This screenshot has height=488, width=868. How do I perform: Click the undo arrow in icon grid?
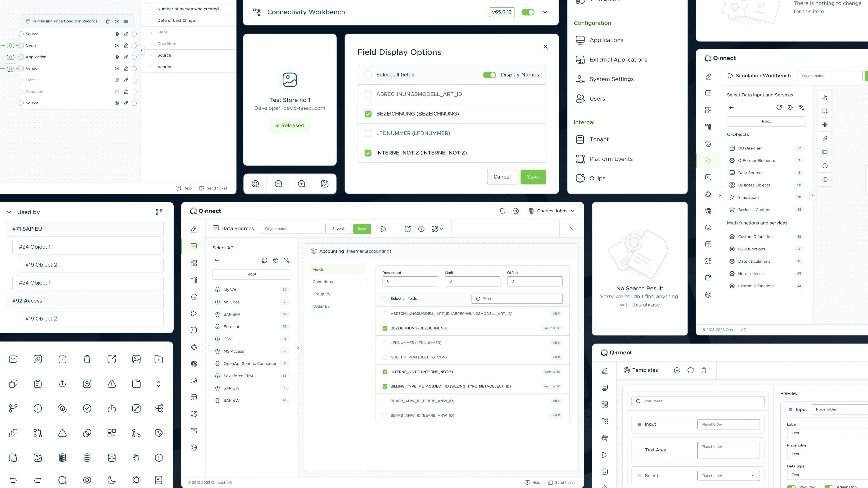tap(13, 480)
